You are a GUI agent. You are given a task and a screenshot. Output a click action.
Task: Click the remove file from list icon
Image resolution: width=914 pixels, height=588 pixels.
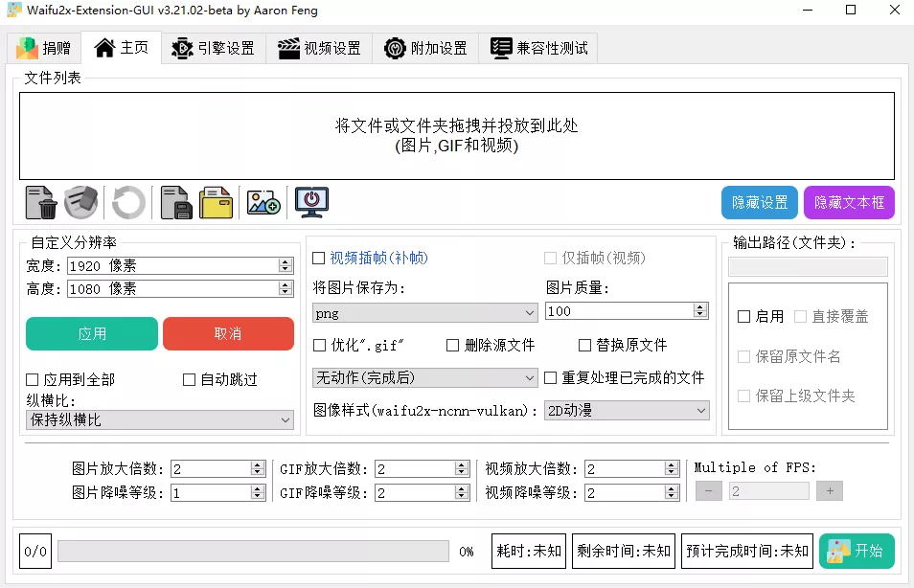[x=38, y=202]
